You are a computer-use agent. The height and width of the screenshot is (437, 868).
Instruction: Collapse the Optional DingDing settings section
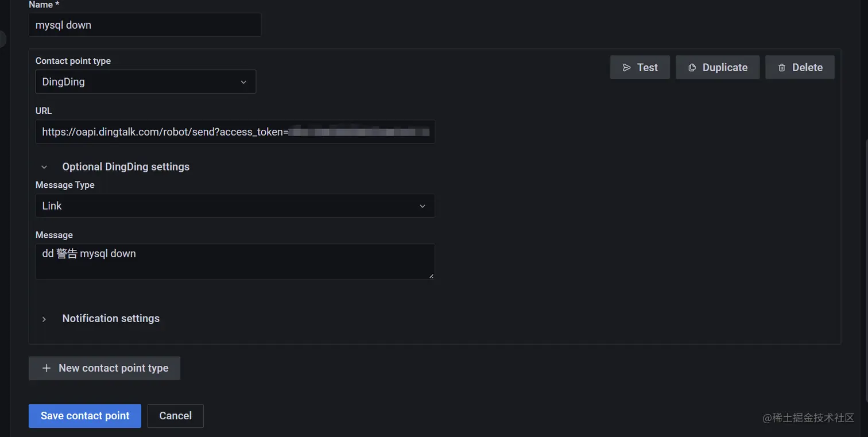coord(44,167)
